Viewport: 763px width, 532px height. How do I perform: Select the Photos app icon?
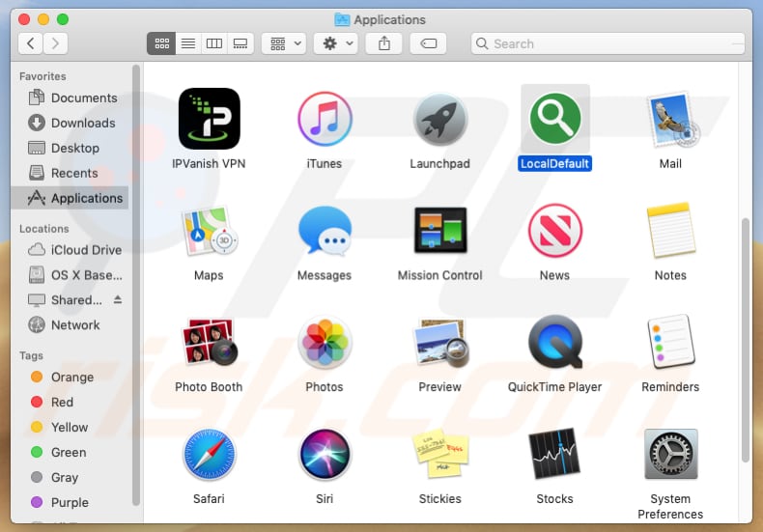pos(325,342)
